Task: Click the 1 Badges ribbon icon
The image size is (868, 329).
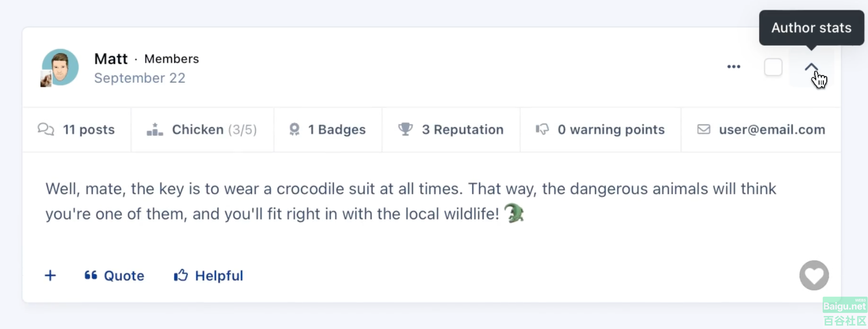Action: tap(294, 130)
